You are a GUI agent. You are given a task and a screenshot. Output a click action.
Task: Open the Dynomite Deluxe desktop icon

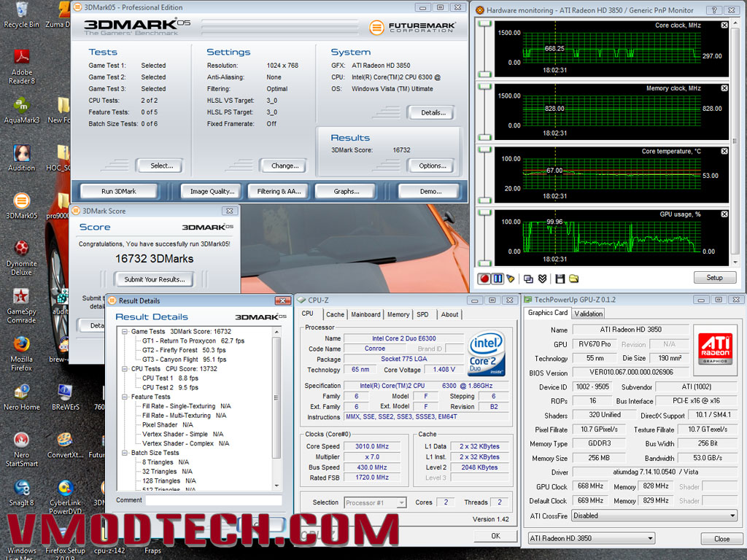tap(21, 258)
